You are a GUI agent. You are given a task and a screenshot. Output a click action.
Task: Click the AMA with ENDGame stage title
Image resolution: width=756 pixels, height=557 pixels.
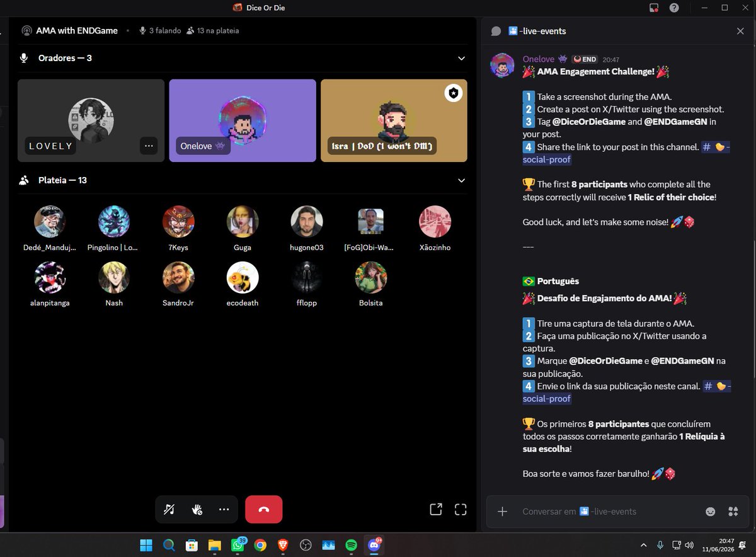click(x=77, y=30)
